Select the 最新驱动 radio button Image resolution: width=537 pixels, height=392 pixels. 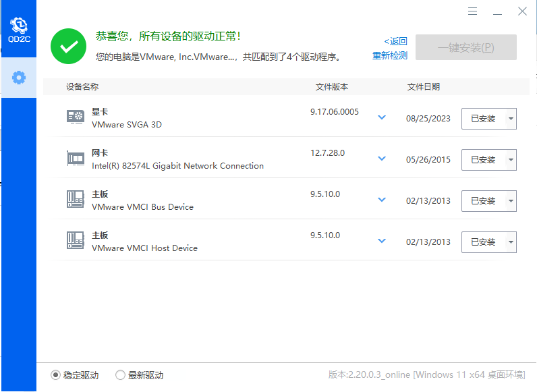pyautogui.click(x=121, y=375)
